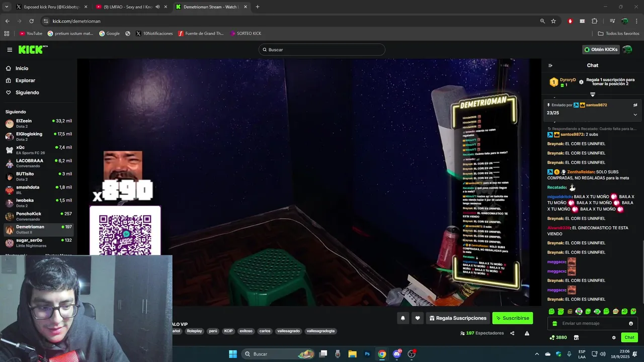This screenshot has width=644, height=362.
Task: Open the user profile avatar menu
Action: (627, 49)
